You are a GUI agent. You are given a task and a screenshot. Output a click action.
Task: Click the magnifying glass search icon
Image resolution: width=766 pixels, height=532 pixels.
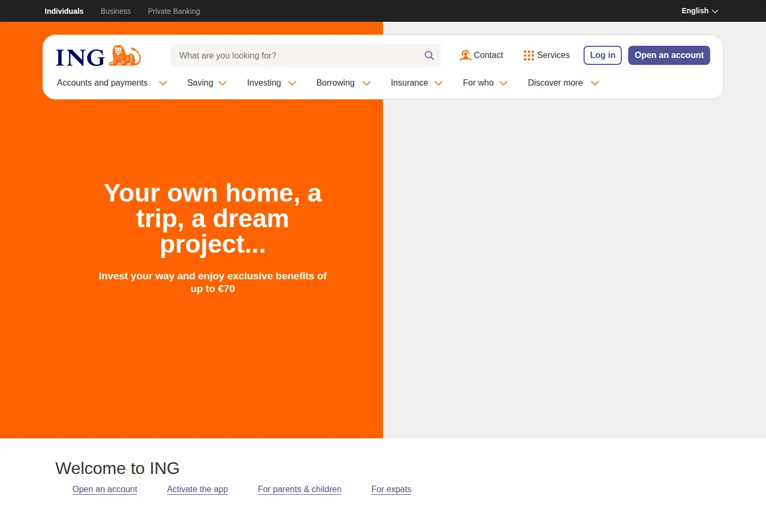(x=429, y=55)
